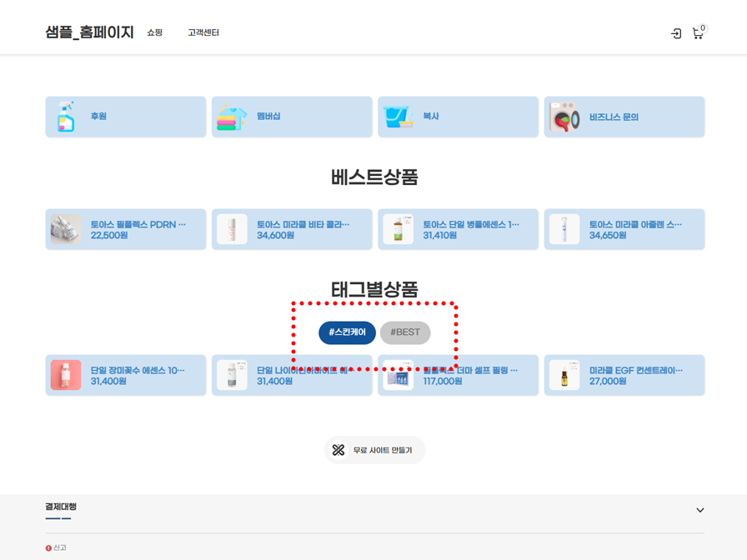Click the 샘플_홈페이지 site title
Image resolution: width=747 pixels, height=560 pixels.
click(89, 32)
